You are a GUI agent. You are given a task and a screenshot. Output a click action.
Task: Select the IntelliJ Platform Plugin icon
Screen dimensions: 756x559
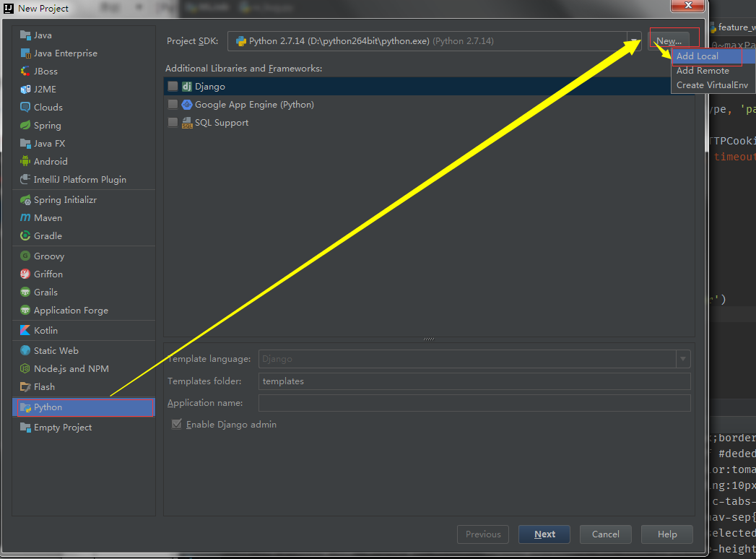(25, 179)
